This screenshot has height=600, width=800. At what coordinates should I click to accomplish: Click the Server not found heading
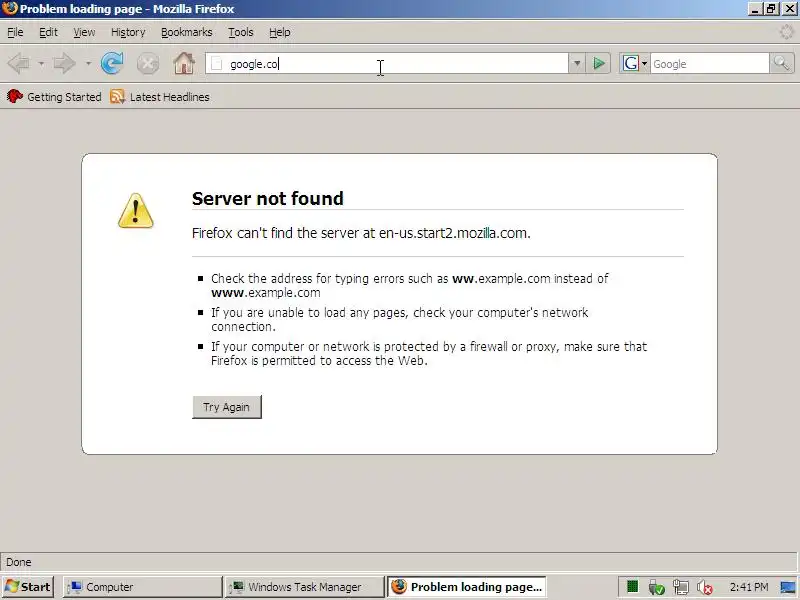pyautogui.click(x=267, y=198)
